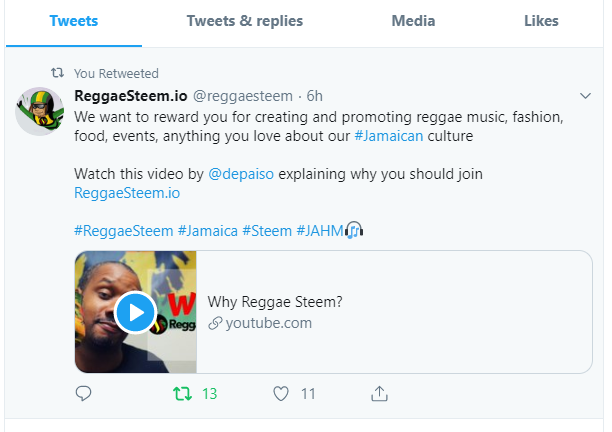Click the retweet icon beside You Retweeted

tap(57, 73)
